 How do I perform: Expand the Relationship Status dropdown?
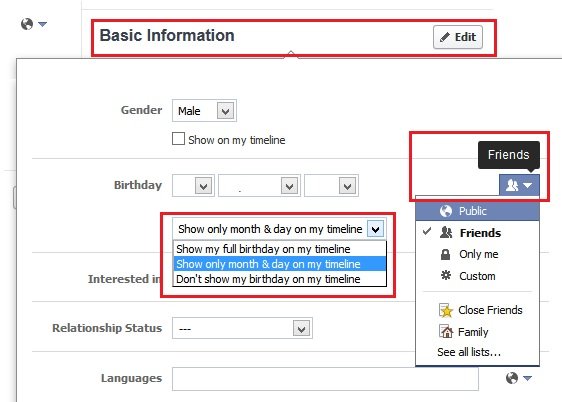[242, 328]
